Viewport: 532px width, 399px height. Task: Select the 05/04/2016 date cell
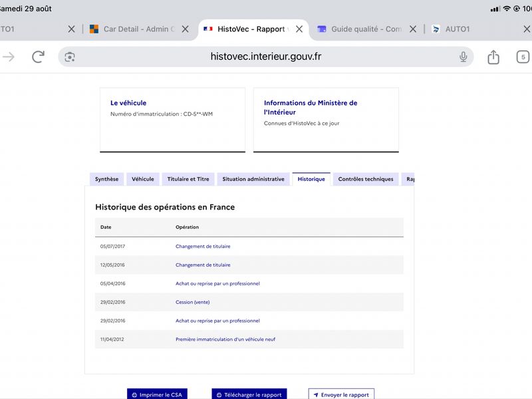pyautogui.click(x=112, y=284)
